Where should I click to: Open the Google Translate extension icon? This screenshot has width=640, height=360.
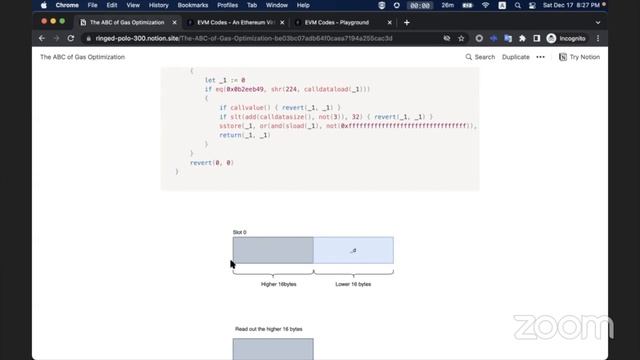(508, 38)
